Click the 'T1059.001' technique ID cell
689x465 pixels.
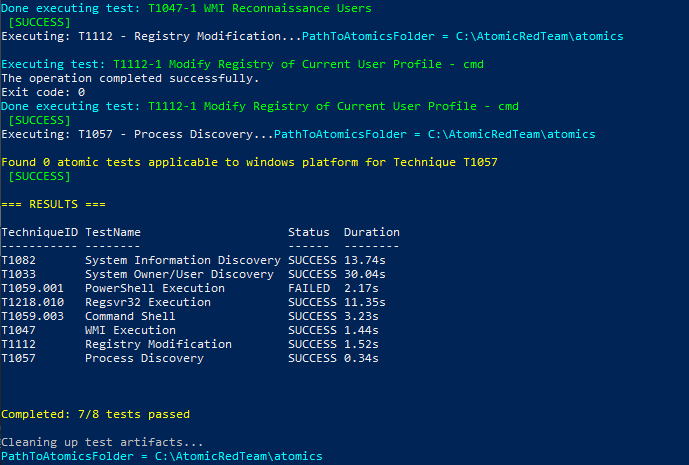pyautogui.click(x=33, y=288)
